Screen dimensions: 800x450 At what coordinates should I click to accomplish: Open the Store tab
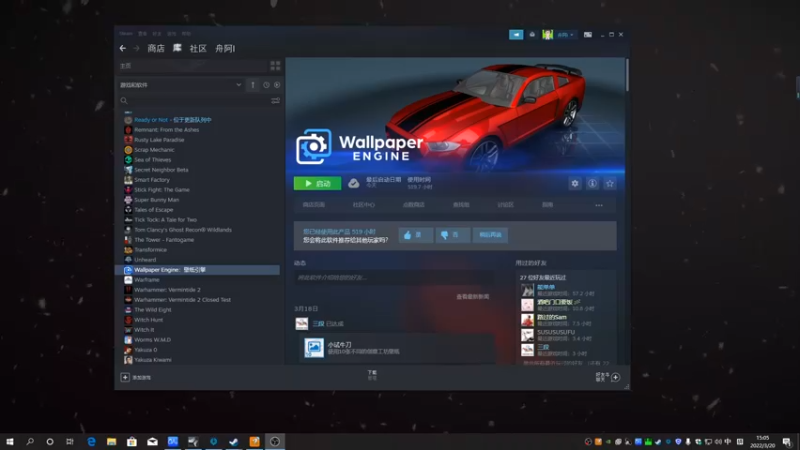[x=156, y=48]
